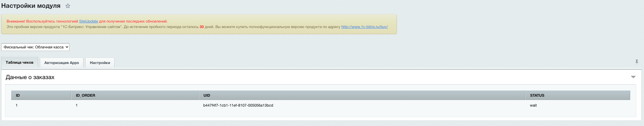The width and height of the screenshot is (644, 126).
Task: Go to the Настройки tab
Action: pos(100,63)
